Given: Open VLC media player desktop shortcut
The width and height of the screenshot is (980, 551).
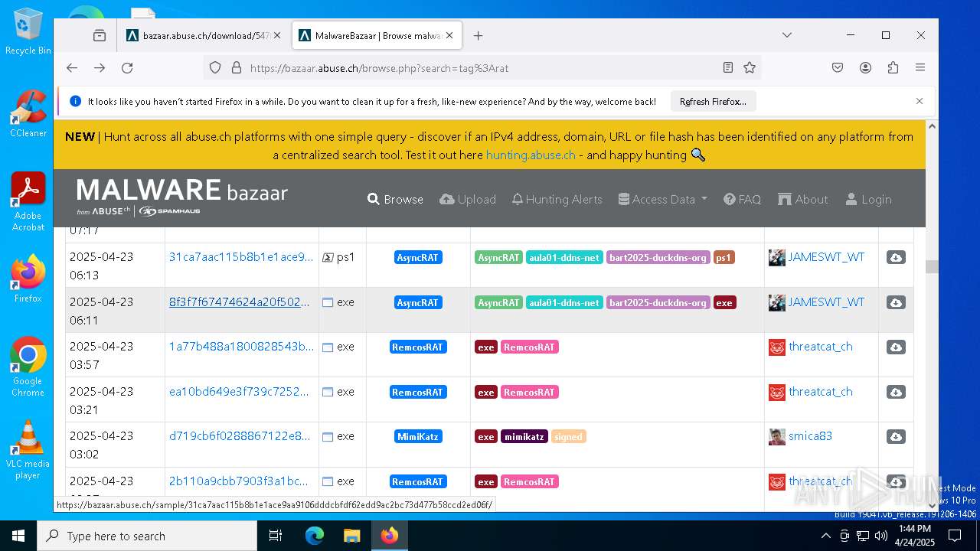Looking at the screenshot, I should [28, 450].
